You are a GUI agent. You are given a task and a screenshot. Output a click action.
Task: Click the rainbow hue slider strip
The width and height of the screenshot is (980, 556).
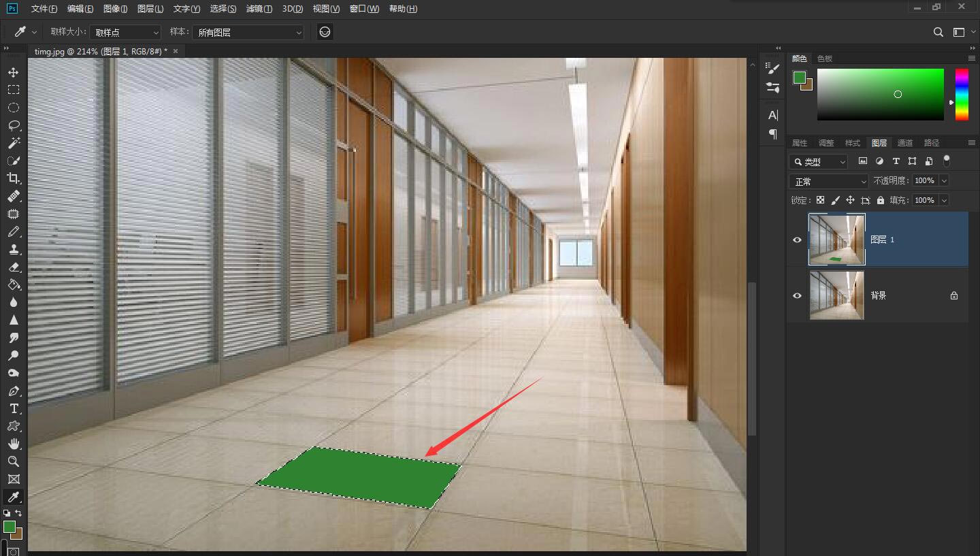(x=962, y=95)
